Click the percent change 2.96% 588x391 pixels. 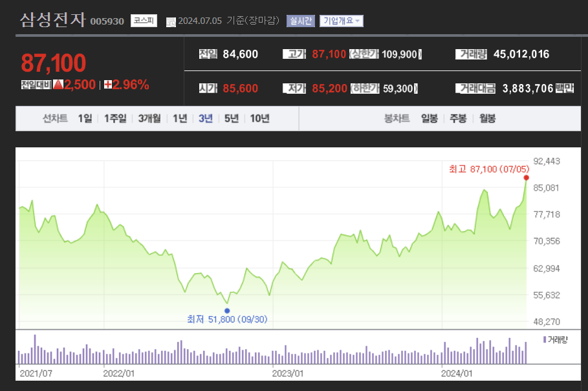tap(131, 85)
